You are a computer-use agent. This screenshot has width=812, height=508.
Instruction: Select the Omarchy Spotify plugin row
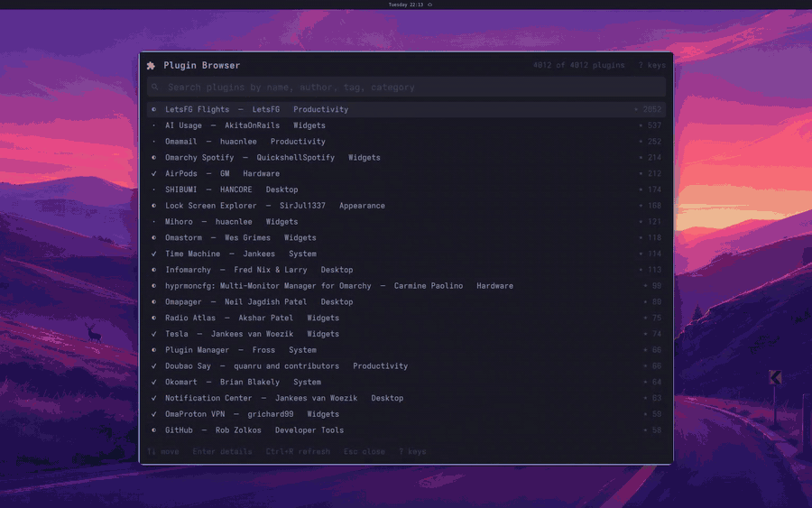[407, 157]
